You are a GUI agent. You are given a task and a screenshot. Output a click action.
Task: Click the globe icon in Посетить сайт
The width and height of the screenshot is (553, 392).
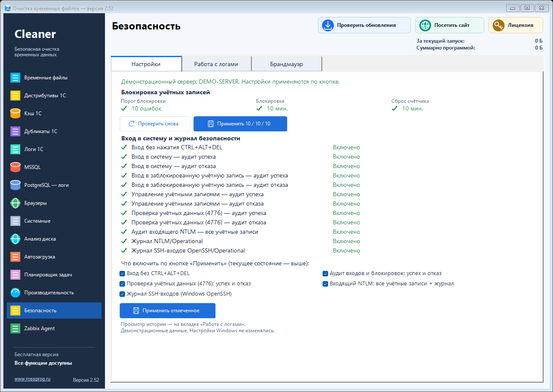pos(425,25)
